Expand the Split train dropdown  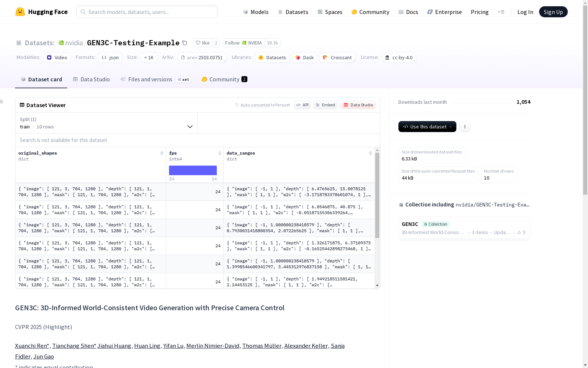click(x=107, y=123)
